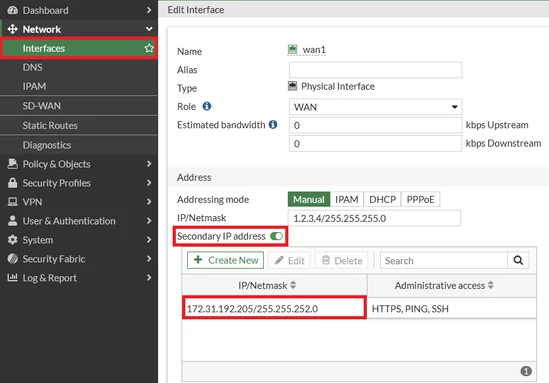Select Manual addressing mode
The image size is (549, 383).
pyautogui.click(x=309, y=199)
